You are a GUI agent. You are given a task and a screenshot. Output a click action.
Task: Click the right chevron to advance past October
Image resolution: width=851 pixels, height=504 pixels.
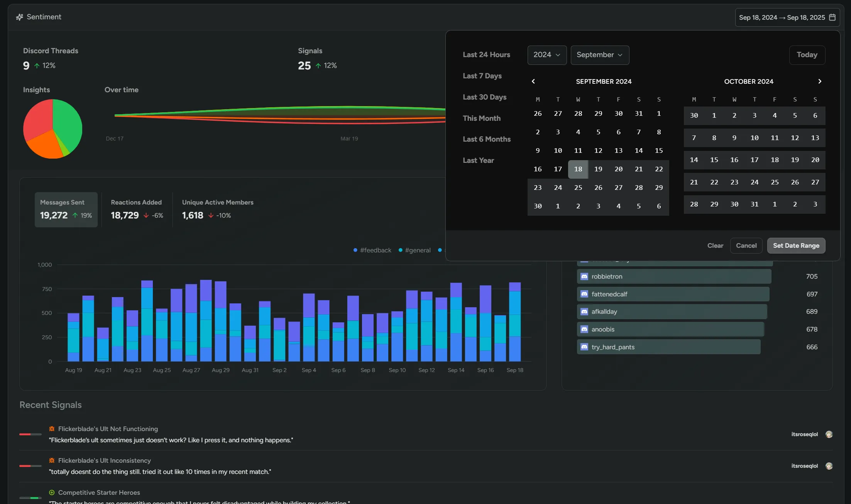pyautogui.click(x=820, y=81)
